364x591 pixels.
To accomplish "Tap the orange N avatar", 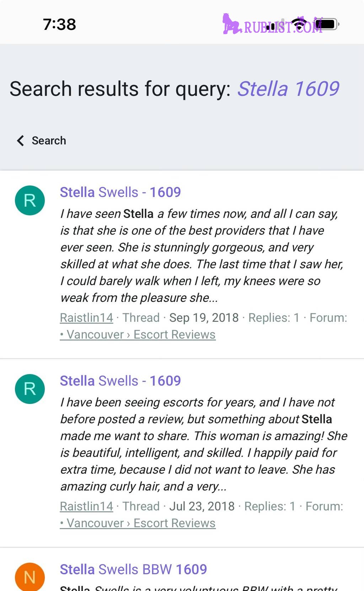I will tap(30, 577).
